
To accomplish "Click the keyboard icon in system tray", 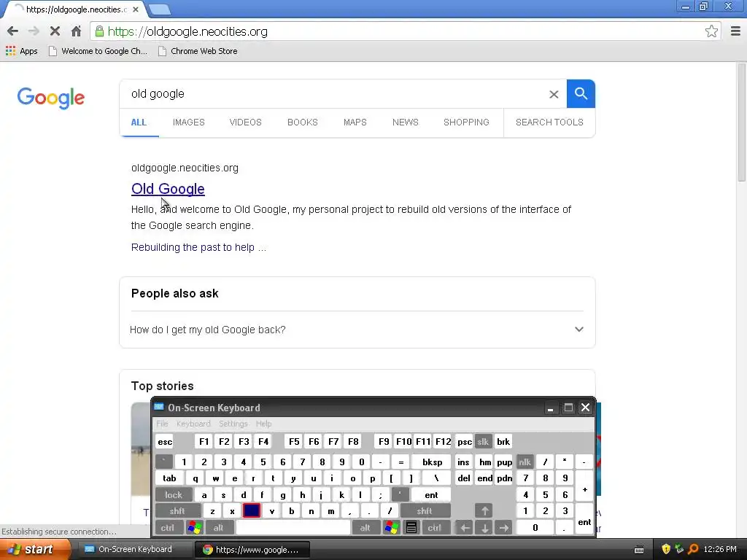I will tap(639, 550).
